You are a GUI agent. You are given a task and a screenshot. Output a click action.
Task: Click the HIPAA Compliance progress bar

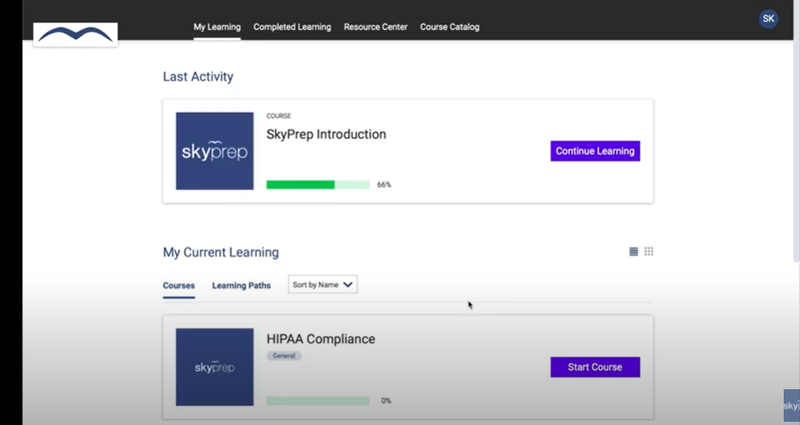[x=317, y=401]
